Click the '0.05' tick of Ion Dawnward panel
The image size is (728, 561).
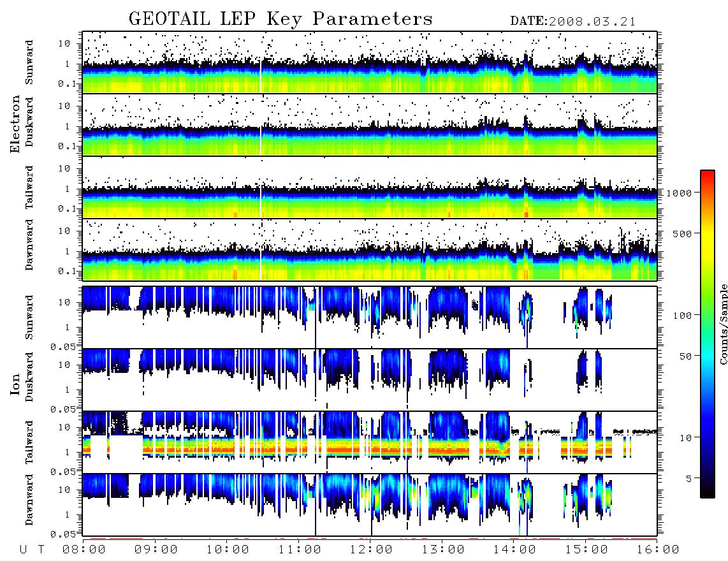62,534
